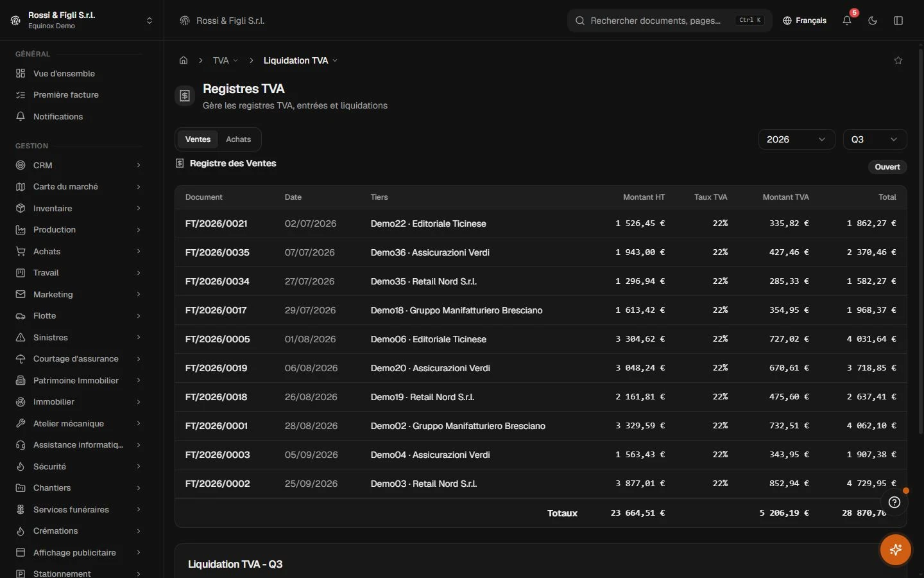Open the year 2026 dropdown
This screenshot has width=924, height=578.
click(x=796, y=139)
